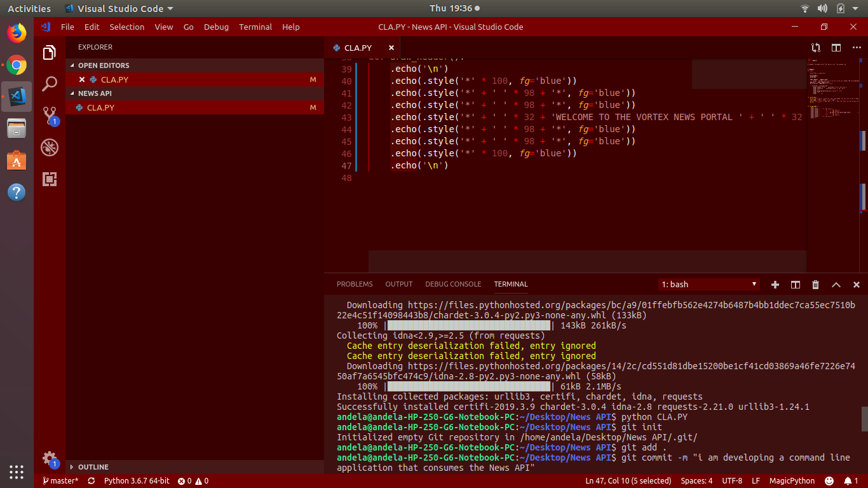
Task: Change language mode MagicPython
Action: (x=792, y=481)
